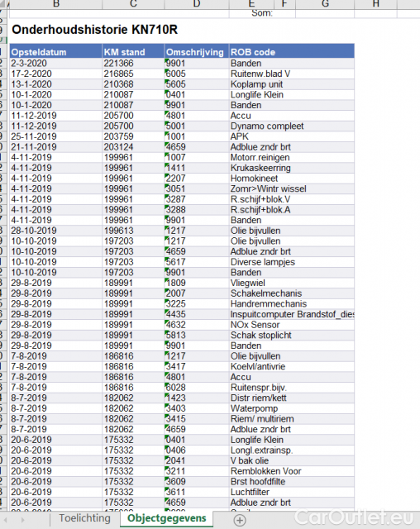
Task: Select column B header
Action: [x=55, y=4]
